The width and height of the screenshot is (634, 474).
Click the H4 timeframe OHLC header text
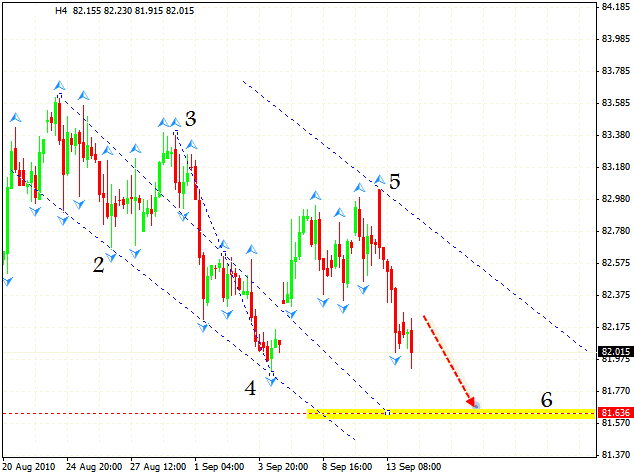125,11
